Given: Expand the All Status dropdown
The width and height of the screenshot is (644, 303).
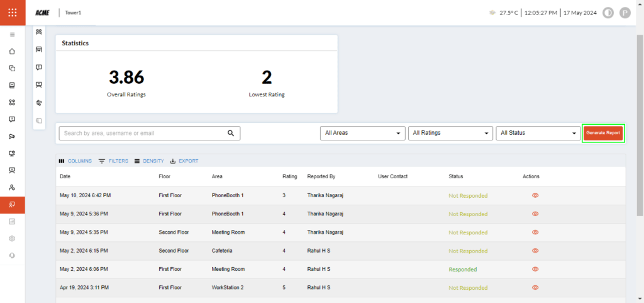Looking at the screenshot, I should [538, 133].
